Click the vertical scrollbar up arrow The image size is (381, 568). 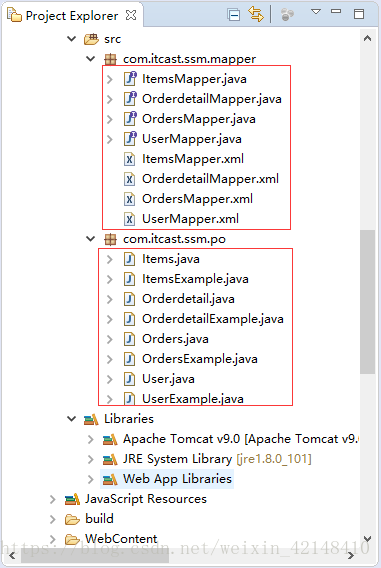[x=367, y=38]
